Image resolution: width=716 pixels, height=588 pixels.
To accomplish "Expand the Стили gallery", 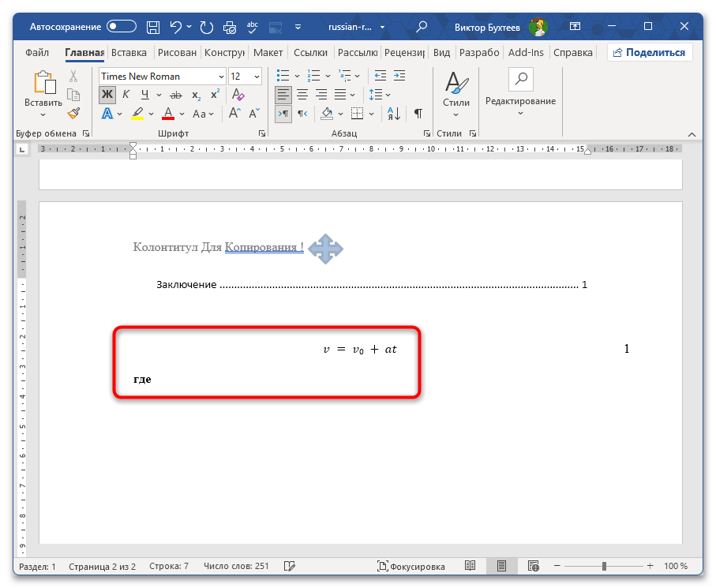I will (455, 96).
